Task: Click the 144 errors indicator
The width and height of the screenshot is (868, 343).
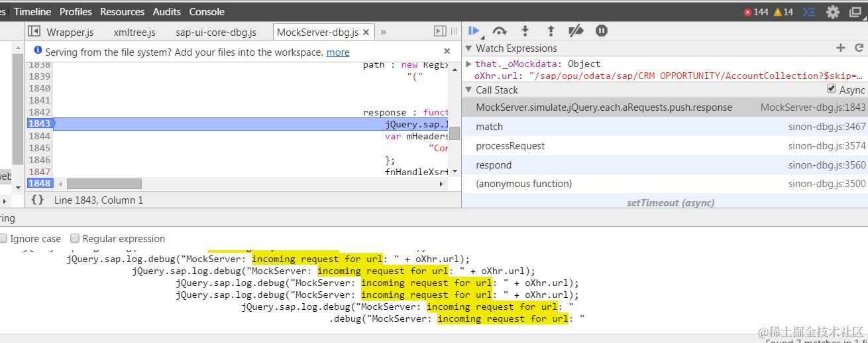Action: coord(756,12)
